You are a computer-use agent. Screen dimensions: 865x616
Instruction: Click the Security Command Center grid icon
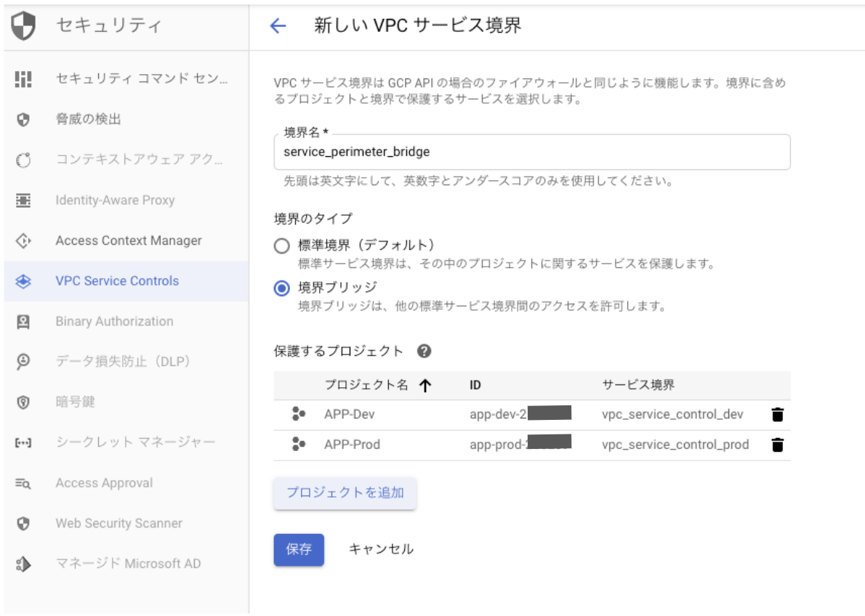(23, 79)
